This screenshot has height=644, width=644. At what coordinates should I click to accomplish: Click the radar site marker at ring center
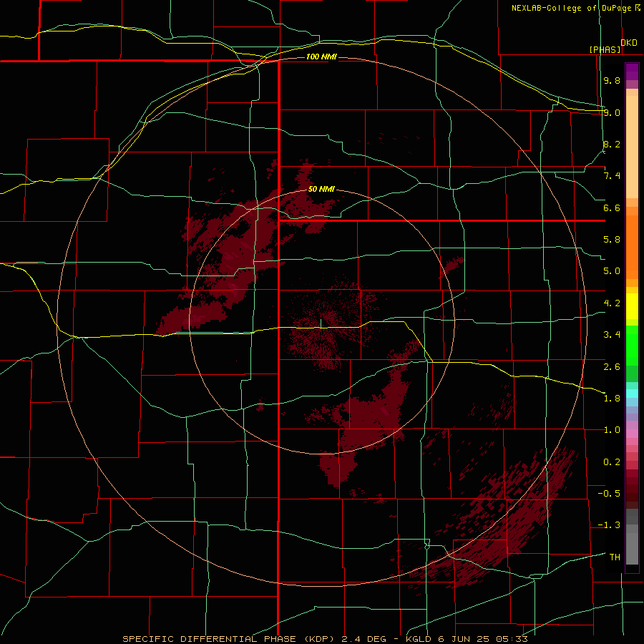321,323
